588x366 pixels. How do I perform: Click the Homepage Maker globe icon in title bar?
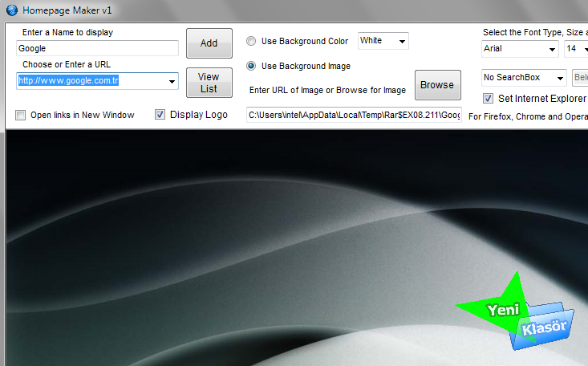11,10
